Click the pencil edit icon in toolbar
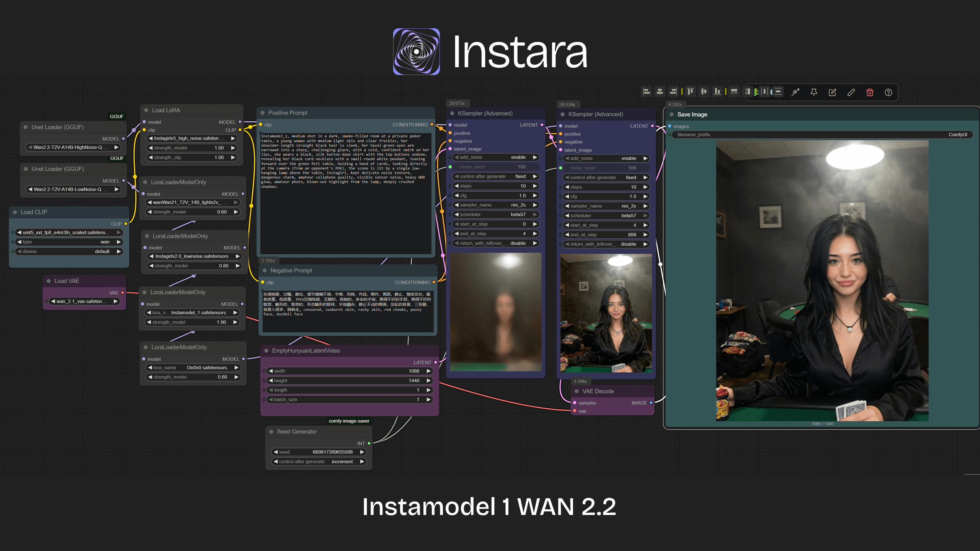This screenshot has height=551, width=980. tap(851, 92)
